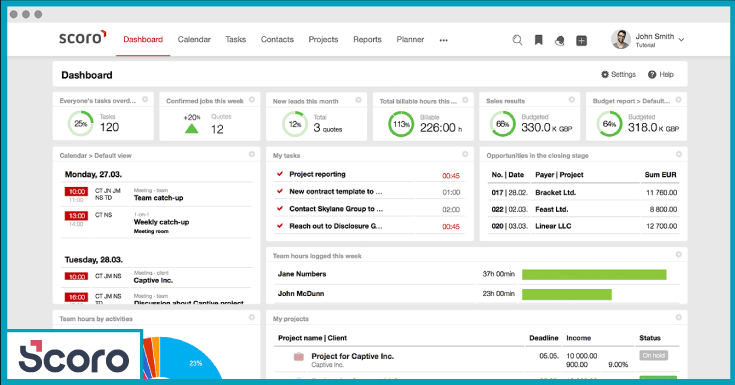The height and width of the screenshot is (385, 735).
Task: Open the Weekly catch-up event
Action: [161, 222]
